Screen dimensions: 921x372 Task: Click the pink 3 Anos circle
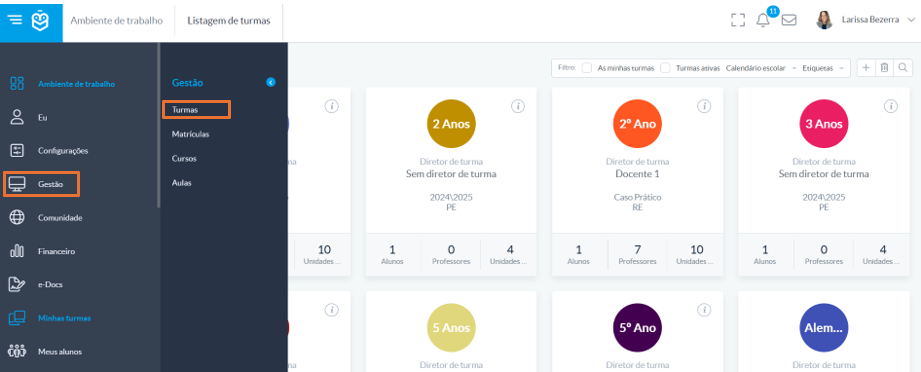pos(823,124)
